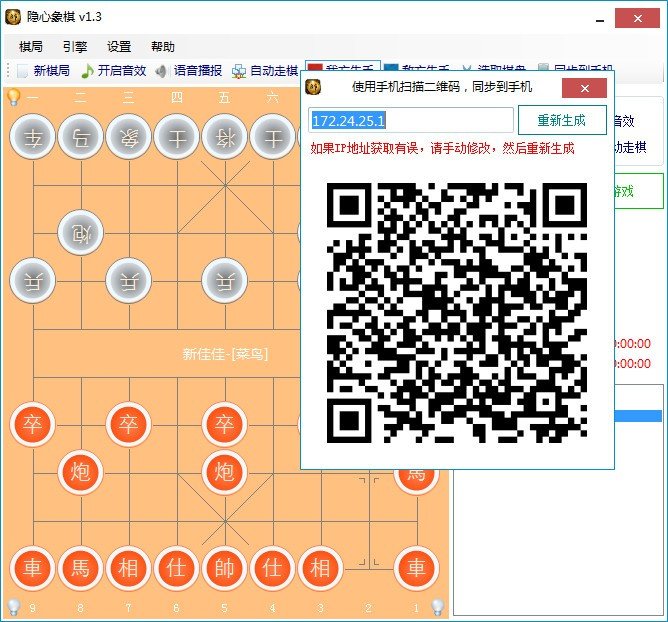Click the QR code image
This screenshot has width=668, height=622.
coord(457,313)
